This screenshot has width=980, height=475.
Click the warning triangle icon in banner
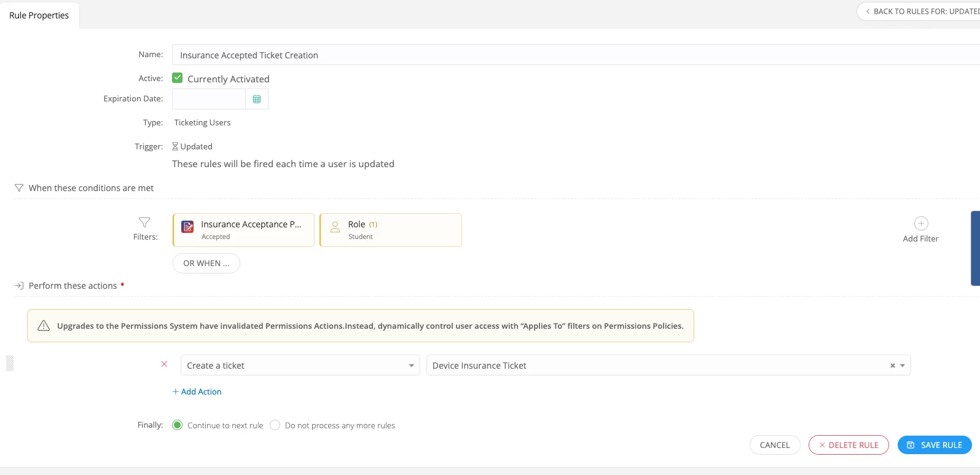tap(44, 326)
